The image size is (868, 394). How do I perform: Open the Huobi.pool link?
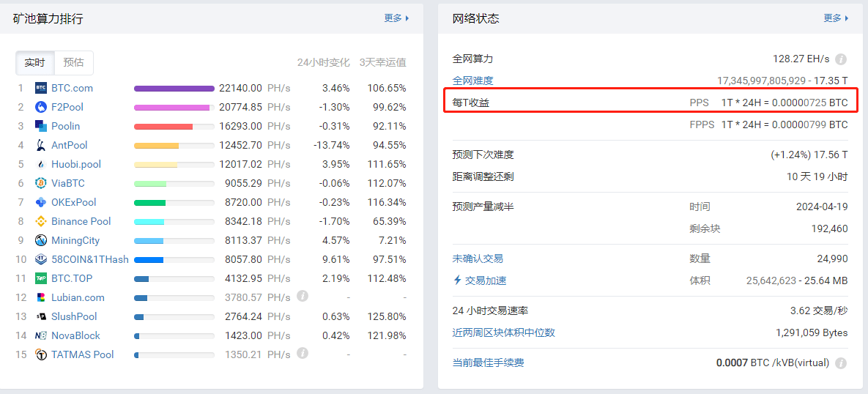pyautogui.click(x=76, y=164)
